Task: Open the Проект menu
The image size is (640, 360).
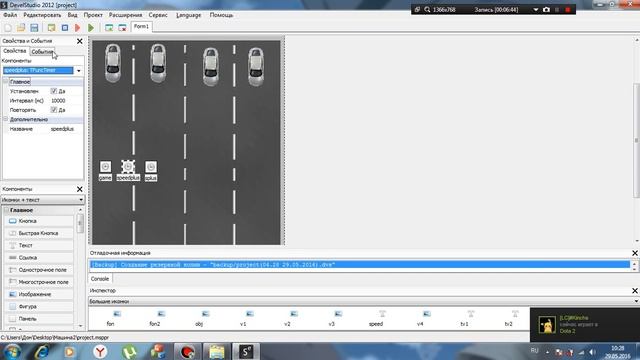Action: (x=93, y=15)
